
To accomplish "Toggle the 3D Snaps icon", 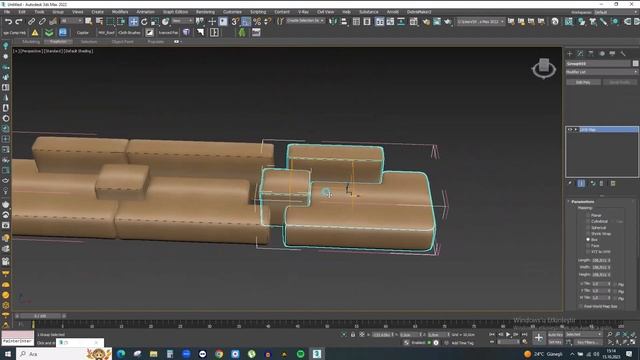I will click(x=236, y=21).
